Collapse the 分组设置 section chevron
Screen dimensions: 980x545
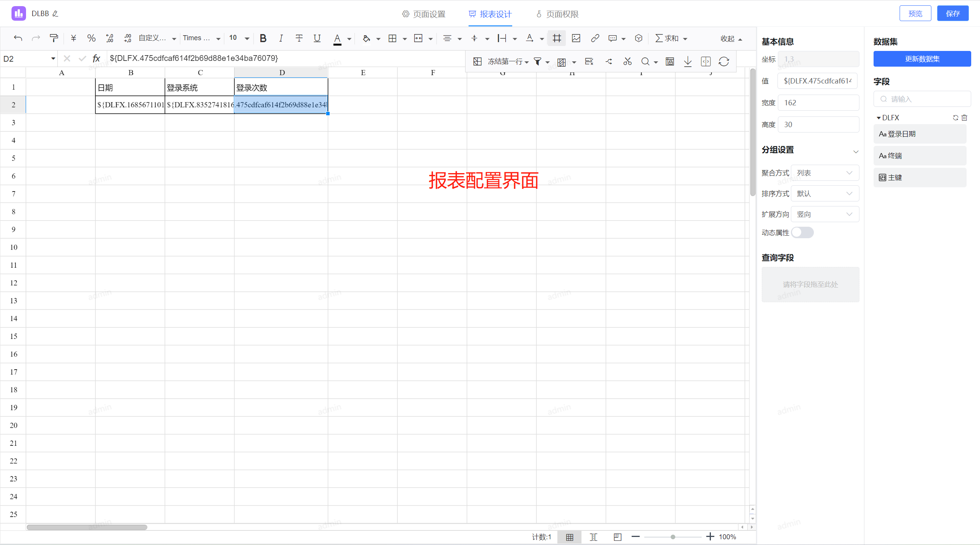coord(856,152)
